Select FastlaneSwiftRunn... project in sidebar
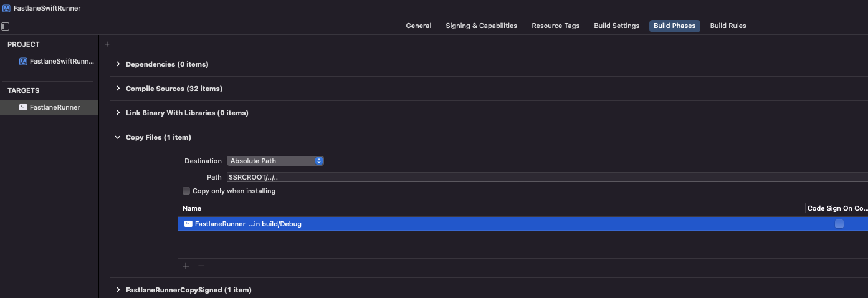The image size is (868, 298). pos(49,61)
